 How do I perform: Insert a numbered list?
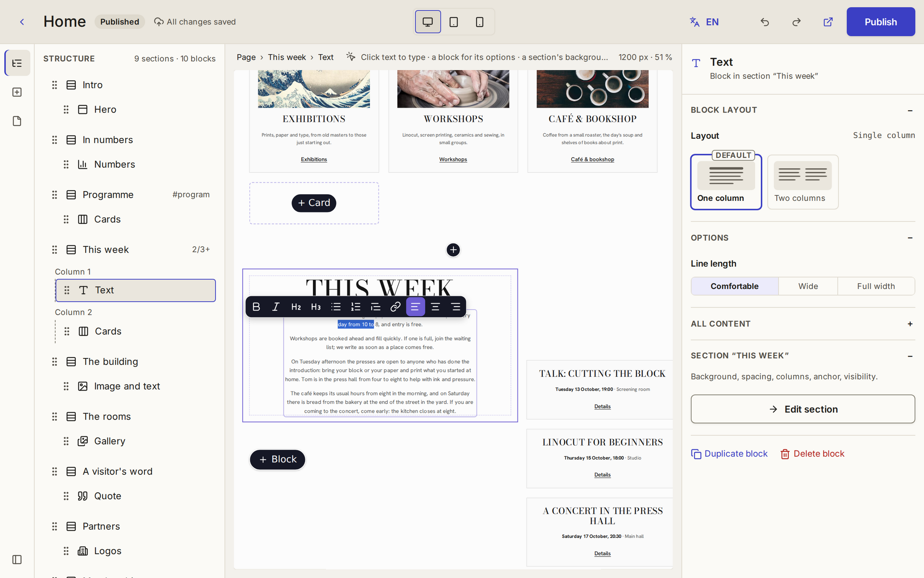point(355,307)
